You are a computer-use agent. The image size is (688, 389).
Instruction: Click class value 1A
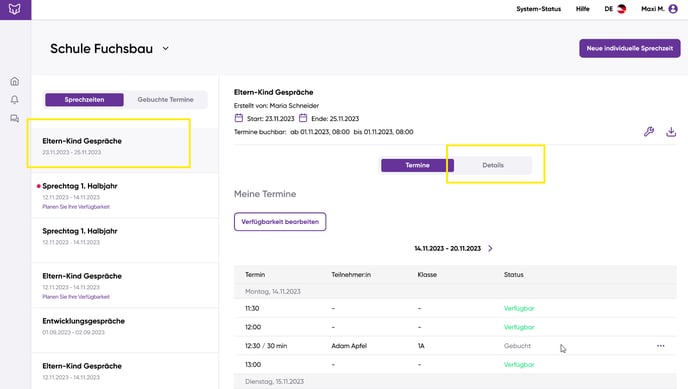[421, 346]
